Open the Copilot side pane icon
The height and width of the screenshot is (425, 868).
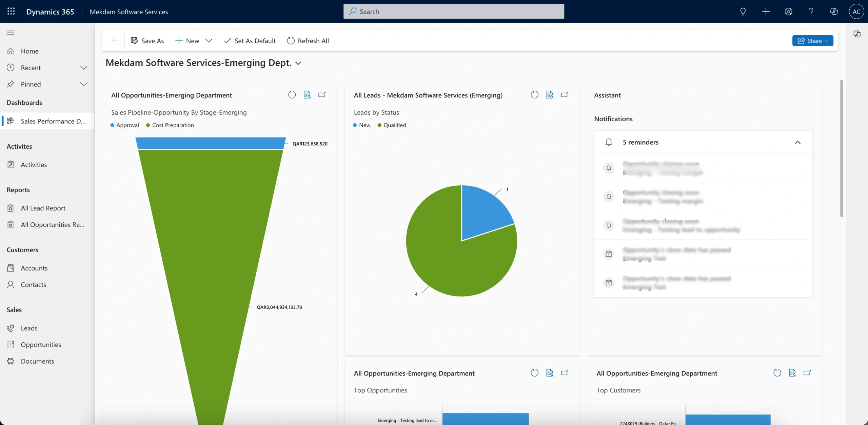(857, 34)
